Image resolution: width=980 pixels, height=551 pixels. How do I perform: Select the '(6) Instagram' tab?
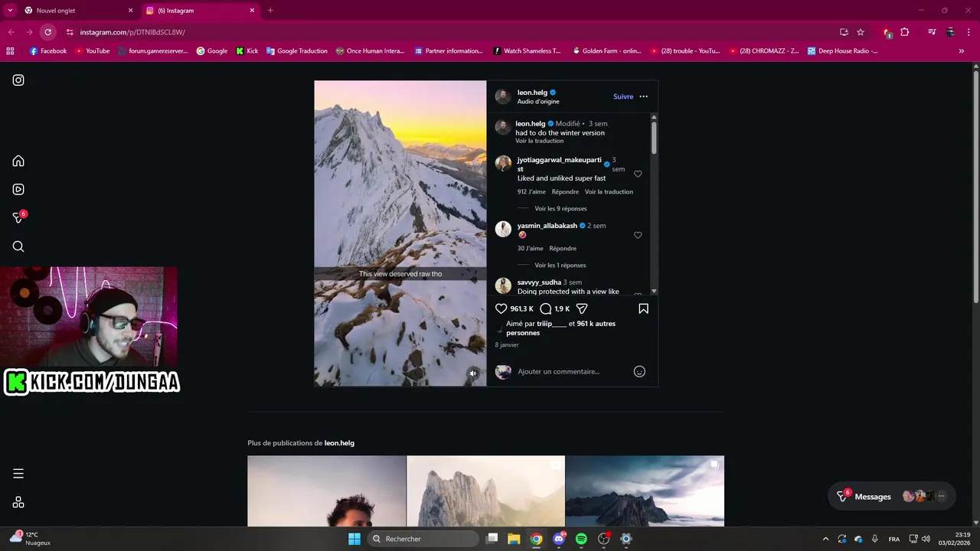coord(199,11)
